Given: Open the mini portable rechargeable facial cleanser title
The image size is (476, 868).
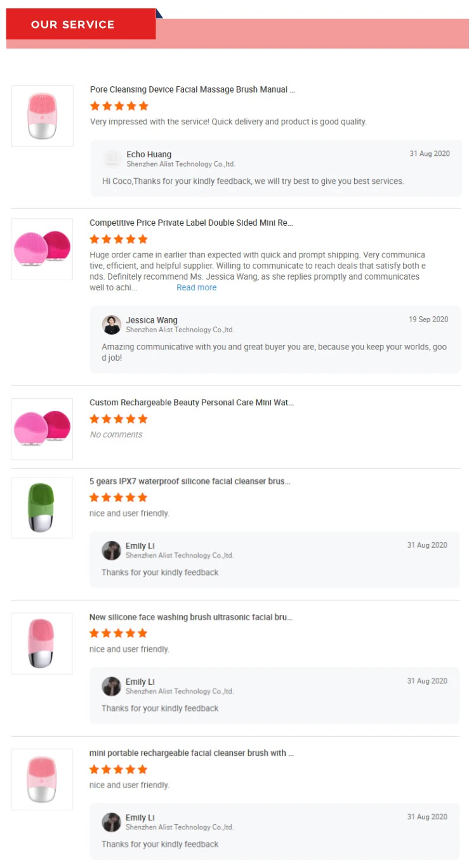Looking at the screenshot, I should coord(192,753).
